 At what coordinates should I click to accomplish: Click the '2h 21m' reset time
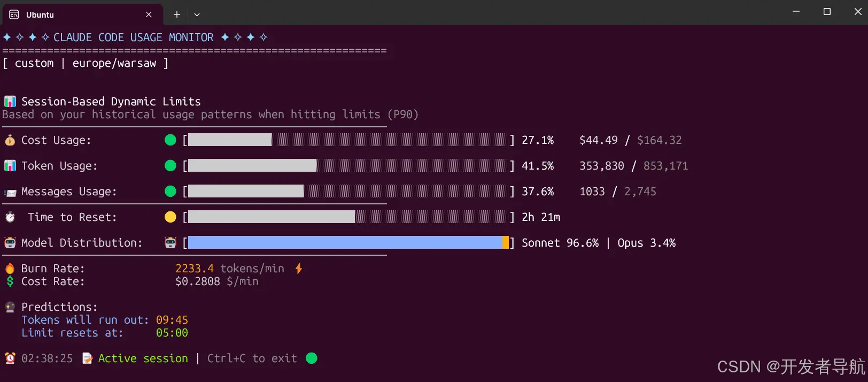point(541,217)
